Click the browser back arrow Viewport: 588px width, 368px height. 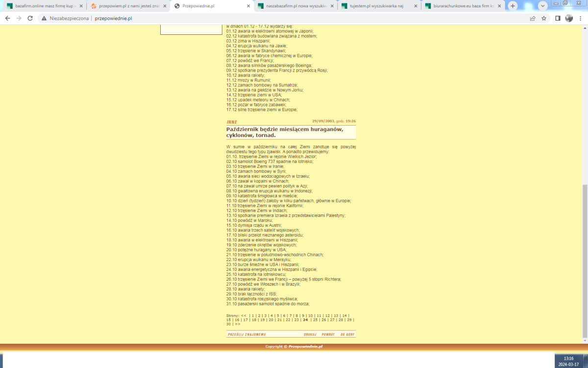coord(7,18)
